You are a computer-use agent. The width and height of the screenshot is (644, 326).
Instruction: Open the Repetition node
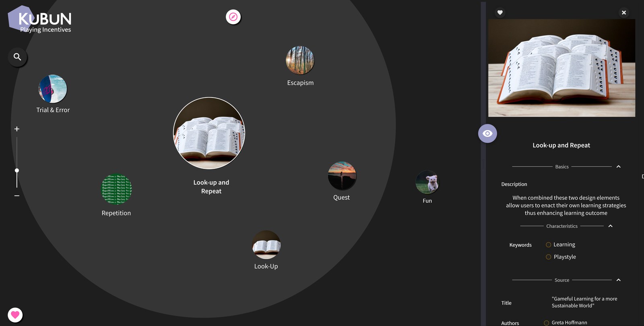coord(116,189)
